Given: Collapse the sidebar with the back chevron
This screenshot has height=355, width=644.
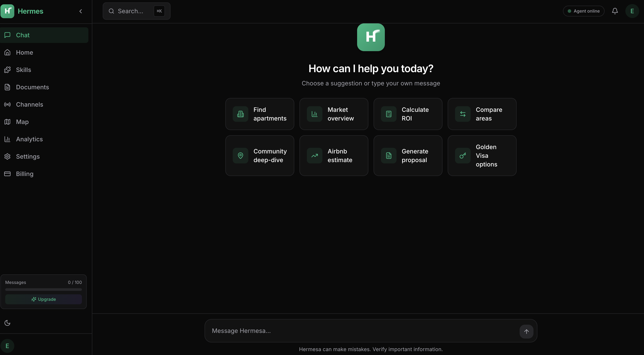Looking at the screenshot, I should (81, 11).
